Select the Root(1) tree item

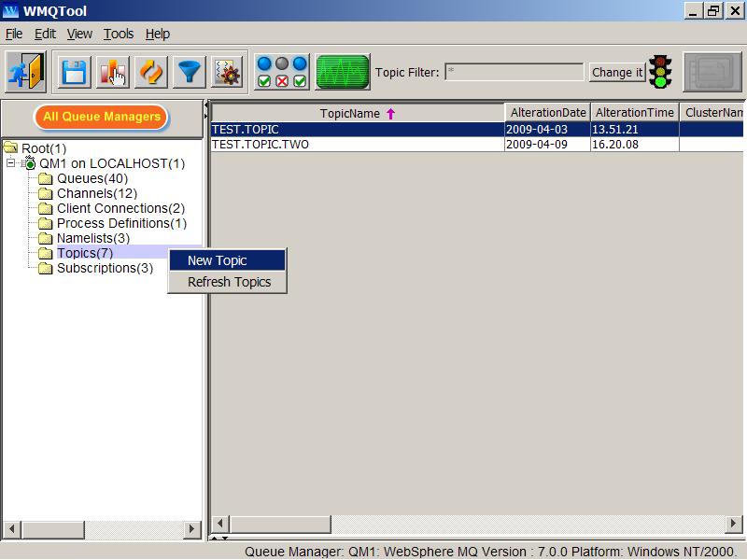tap(44, 148)
